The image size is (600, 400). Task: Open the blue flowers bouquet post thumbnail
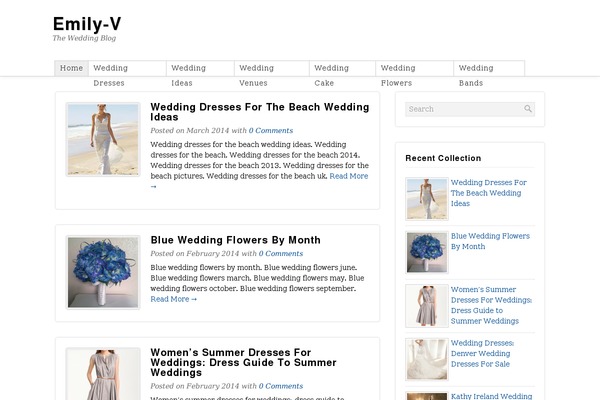[103, 272]
